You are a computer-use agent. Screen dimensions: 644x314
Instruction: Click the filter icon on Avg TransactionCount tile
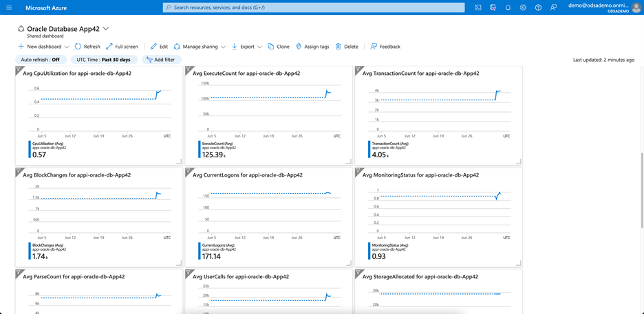(x=358, y=69)
